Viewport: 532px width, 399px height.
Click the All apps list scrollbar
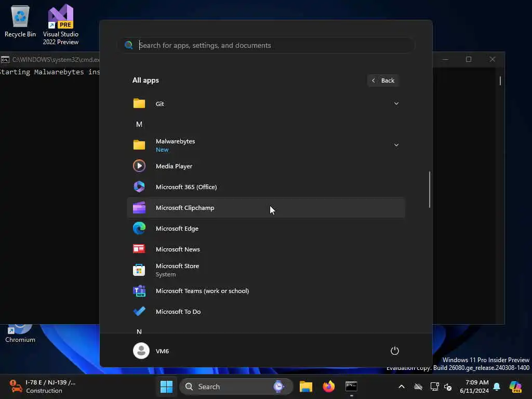coord(430,189)
